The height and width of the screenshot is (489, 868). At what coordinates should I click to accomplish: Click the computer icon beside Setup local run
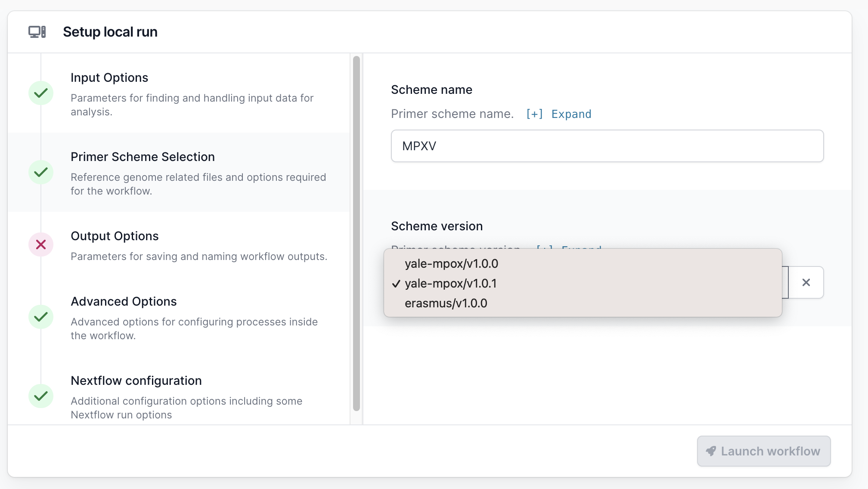(x=37, y=32)
